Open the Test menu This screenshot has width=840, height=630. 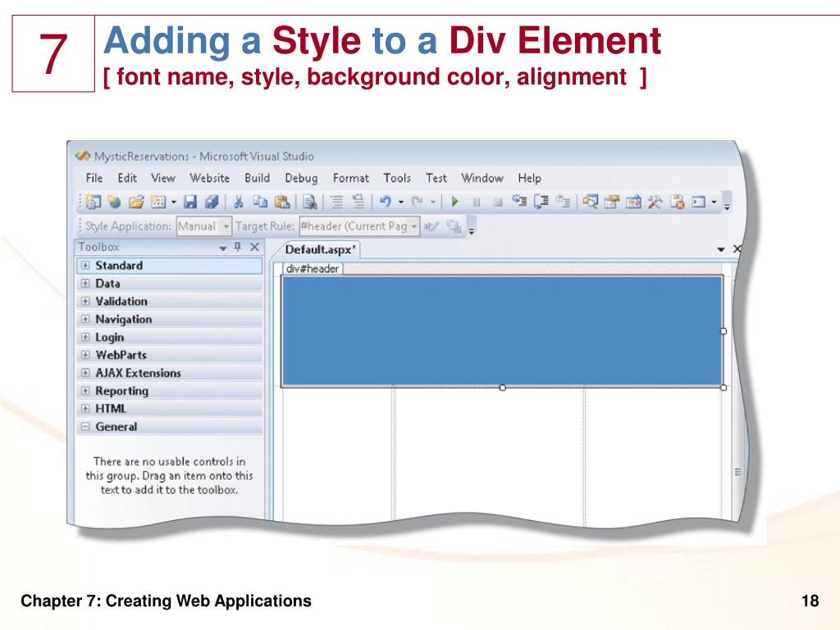coord(436,178)
